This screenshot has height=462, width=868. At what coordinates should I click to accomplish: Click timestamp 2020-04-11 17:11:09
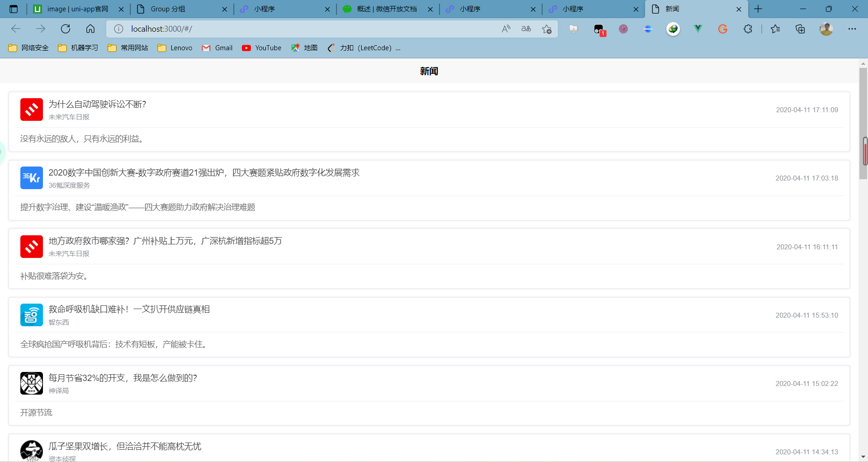coord(807,110)
